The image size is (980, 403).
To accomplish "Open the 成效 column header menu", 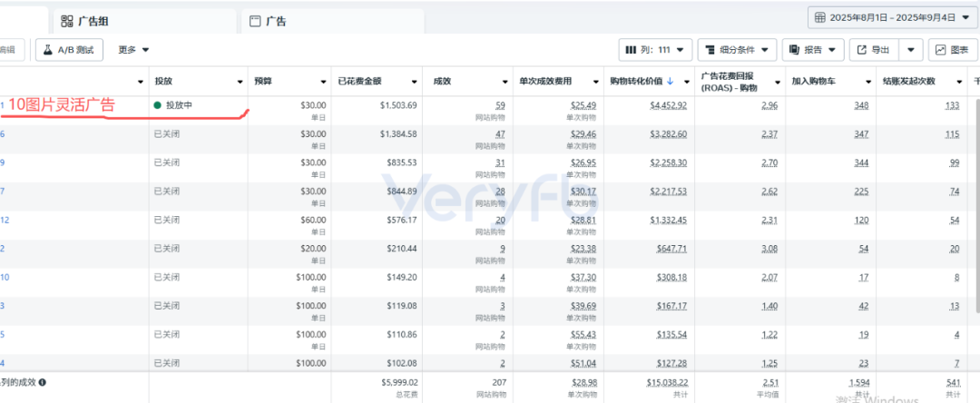I will point(504,82).
